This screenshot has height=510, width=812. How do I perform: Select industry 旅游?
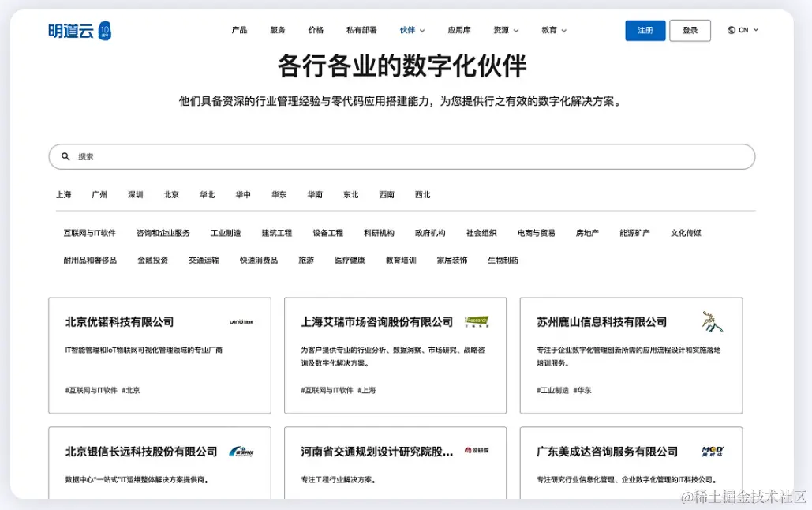[x=306, y=260]
